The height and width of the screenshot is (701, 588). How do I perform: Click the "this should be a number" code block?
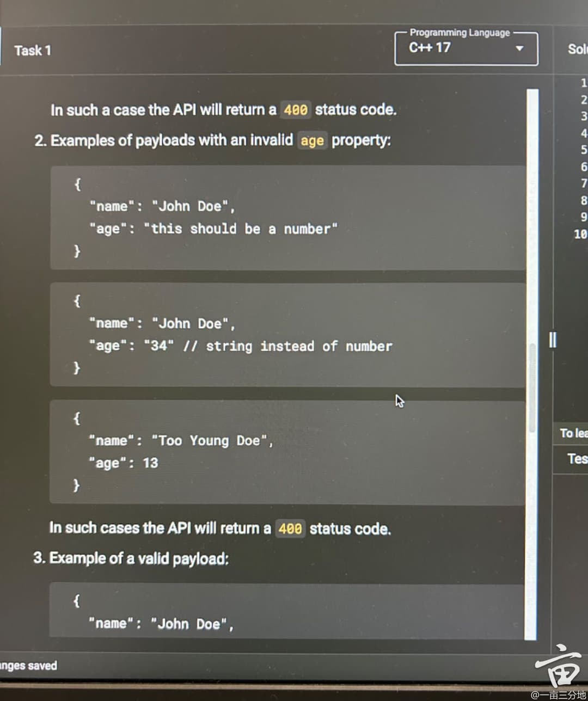point(287,218)
